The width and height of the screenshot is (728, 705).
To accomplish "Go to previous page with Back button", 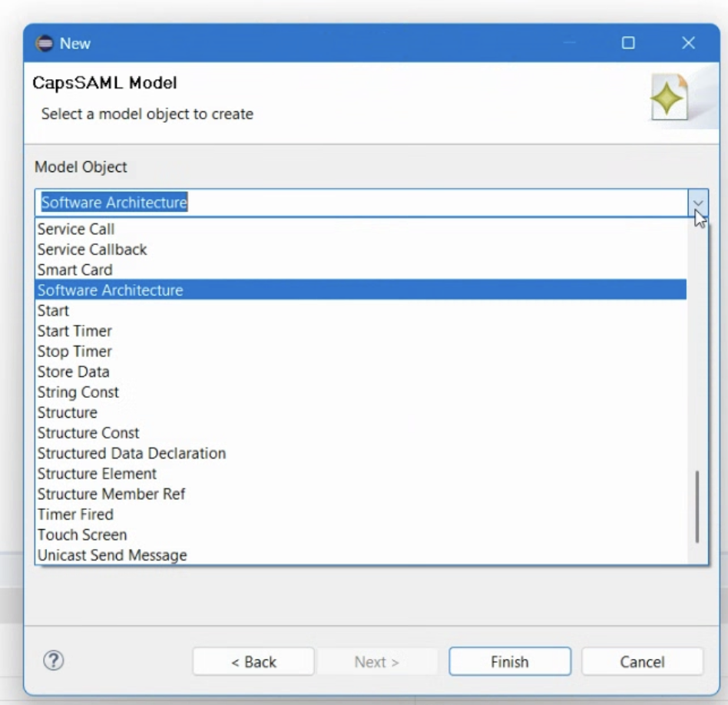I will pos(253,661).
